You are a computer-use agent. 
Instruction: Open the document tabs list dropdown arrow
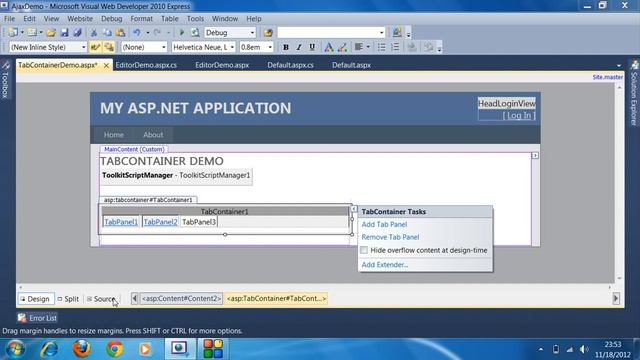619,65
